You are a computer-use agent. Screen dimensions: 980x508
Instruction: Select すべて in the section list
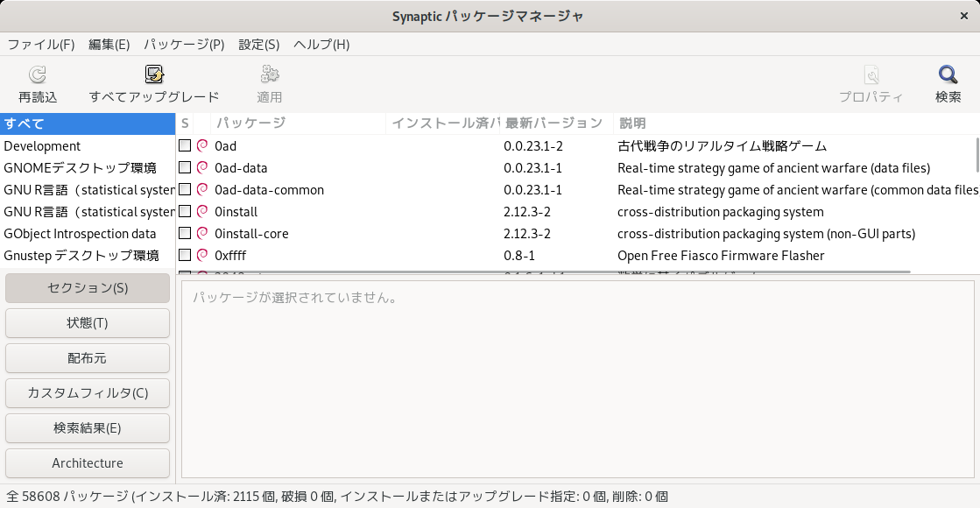(x=88, y=123)
